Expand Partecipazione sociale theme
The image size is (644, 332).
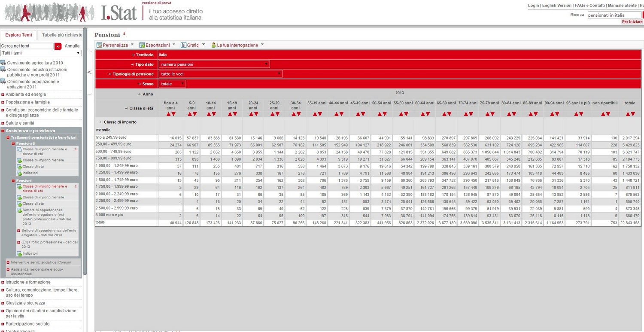coord(3,324)
